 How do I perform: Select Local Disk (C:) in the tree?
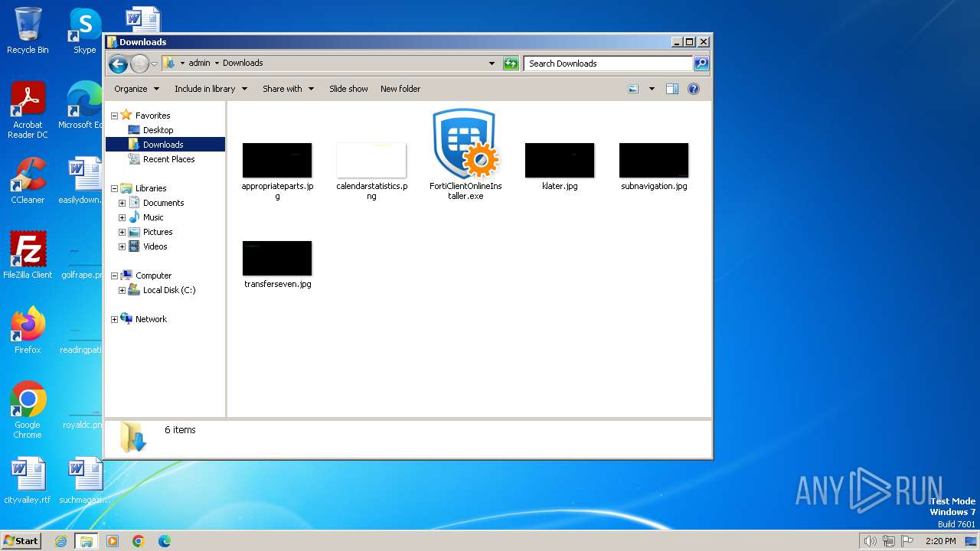(x=168, y=290)
